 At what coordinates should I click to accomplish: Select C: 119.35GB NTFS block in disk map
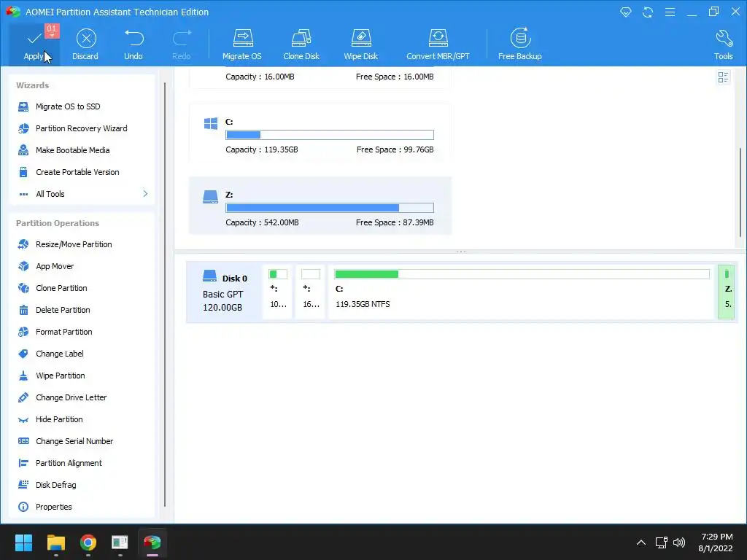click(x=522, y=291)
